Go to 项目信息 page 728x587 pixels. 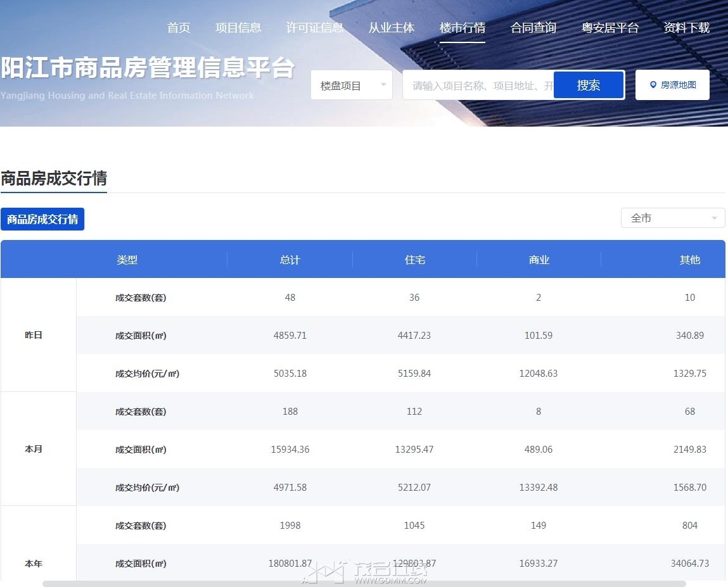238,28
